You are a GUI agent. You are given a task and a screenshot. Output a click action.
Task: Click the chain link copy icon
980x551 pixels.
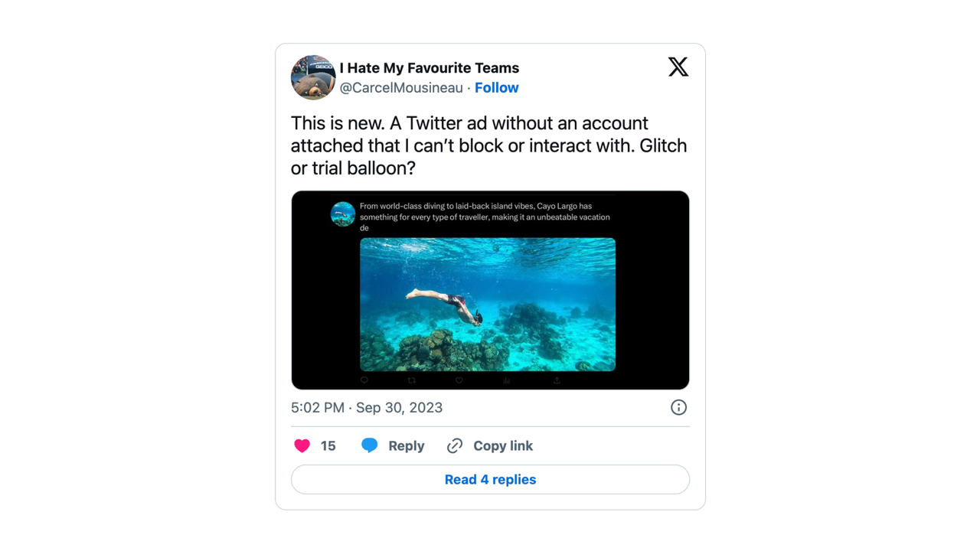point(455,445)
